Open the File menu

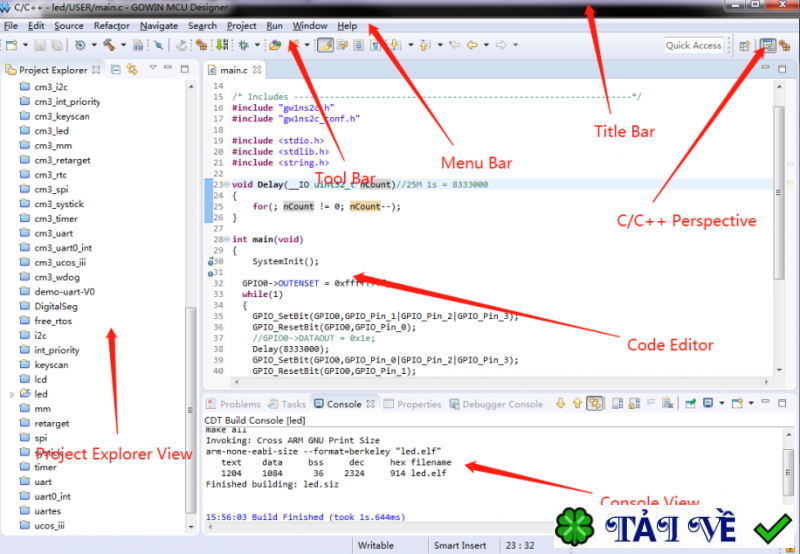pos(11,26)
